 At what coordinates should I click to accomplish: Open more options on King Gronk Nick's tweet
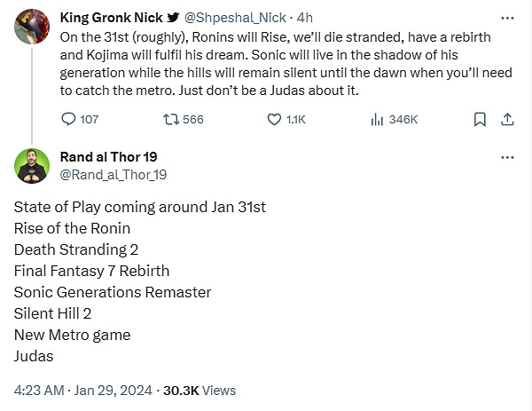(507, 17)
